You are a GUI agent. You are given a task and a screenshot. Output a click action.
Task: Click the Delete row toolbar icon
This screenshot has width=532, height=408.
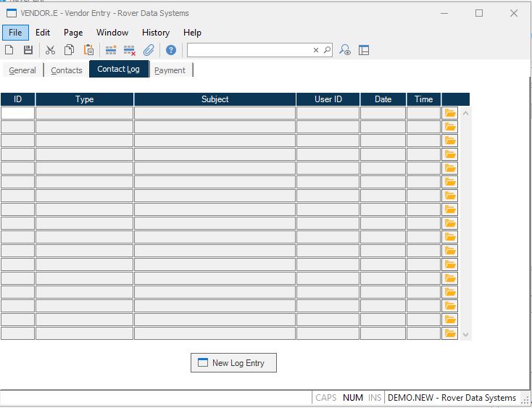point(130,50)
